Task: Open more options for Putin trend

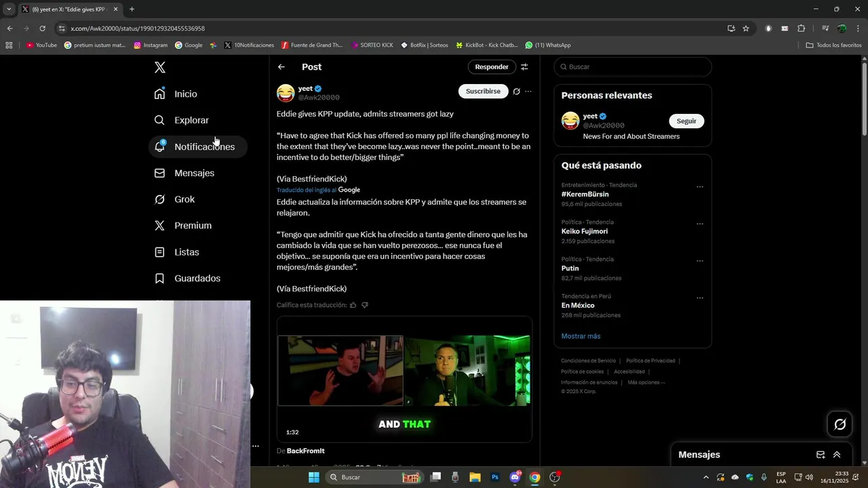Action: click(x=700, y=261)
